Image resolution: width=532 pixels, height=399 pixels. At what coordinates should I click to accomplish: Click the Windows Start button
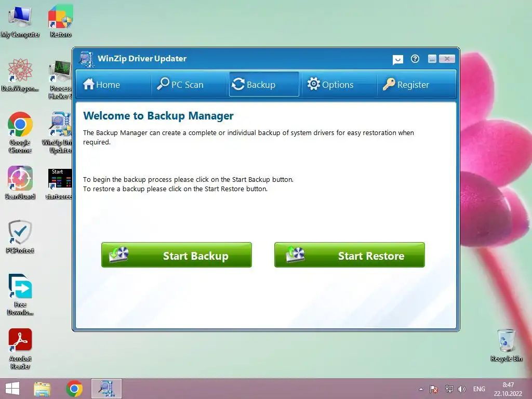pyautogui.click(x=12, y=389)
